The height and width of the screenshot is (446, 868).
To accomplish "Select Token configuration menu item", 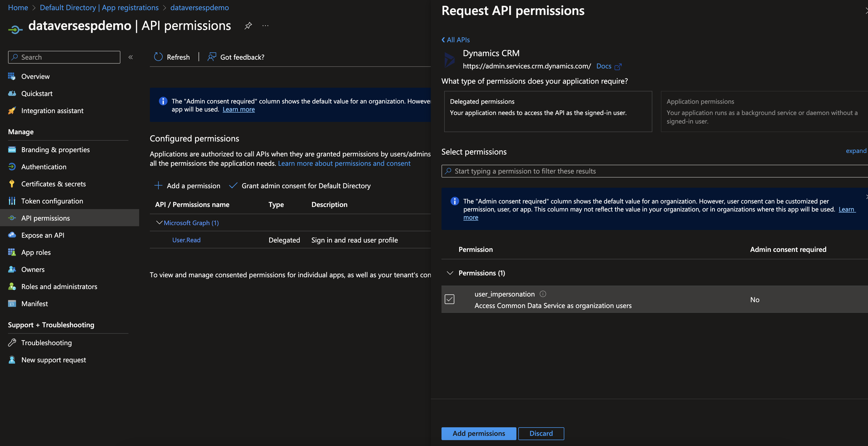I will [52, 201].
